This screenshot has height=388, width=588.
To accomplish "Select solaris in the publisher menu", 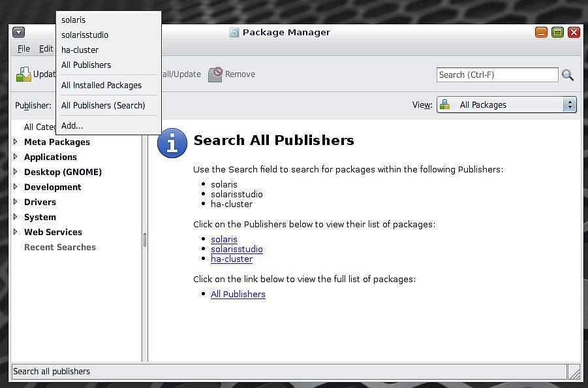I will click(108, 20).
